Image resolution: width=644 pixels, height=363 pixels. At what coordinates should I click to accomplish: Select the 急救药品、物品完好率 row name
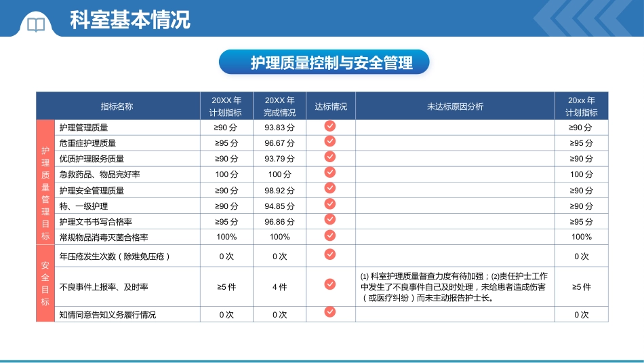coord(100,174)
